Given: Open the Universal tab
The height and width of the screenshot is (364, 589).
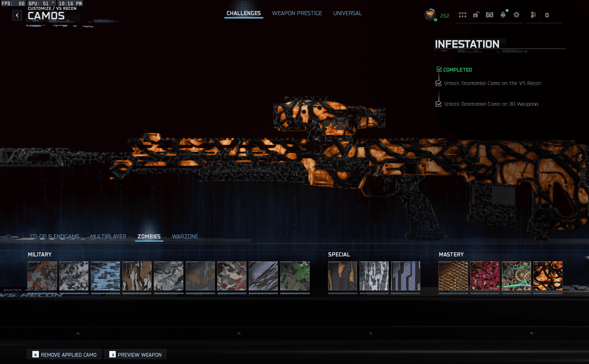Looking at the screenshot, I should 347,13.
